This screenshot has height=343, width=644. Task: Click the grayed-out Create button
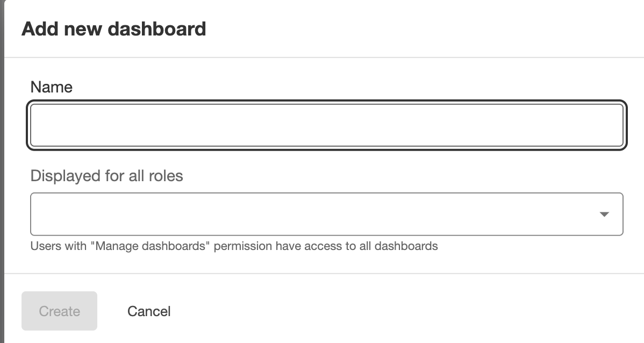click(59, 311)
